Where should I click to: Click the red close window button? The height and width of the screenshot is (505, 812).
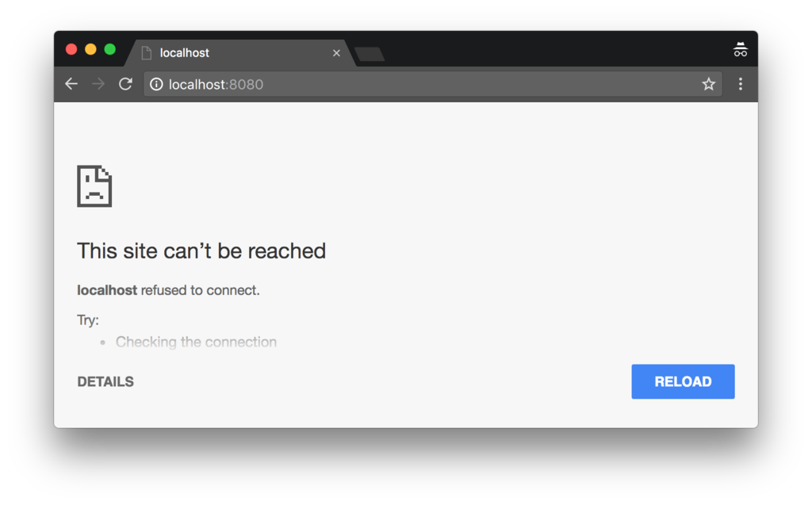(71, 49)
